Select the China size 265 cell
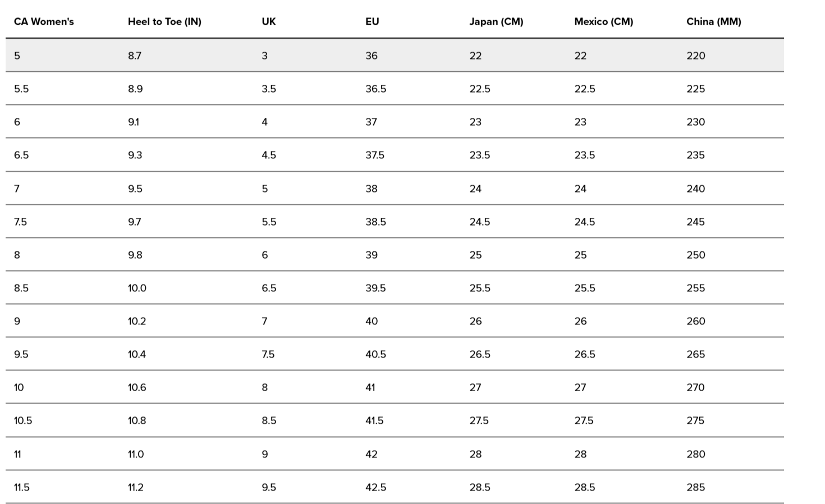Image resolution: width=825 pixels, height=504 pixels. (695, 354)
